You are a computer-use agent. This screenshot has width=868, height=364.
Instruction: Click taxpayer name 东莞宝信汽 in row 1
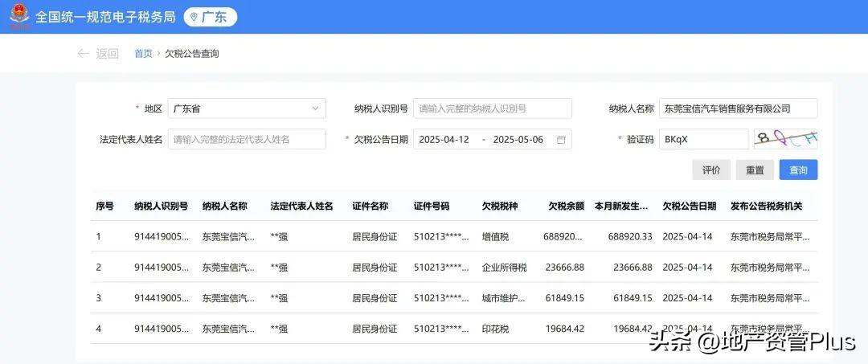tap(229, 236)
